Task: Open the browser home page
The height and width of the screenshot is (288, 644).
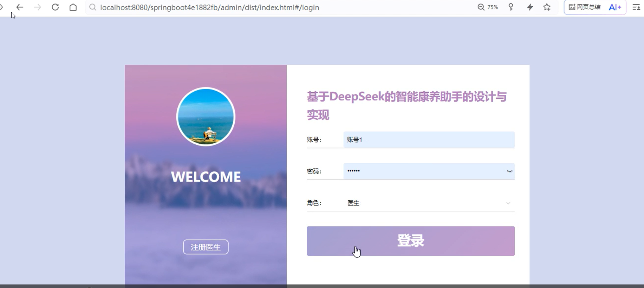Action: coord(73,7)
